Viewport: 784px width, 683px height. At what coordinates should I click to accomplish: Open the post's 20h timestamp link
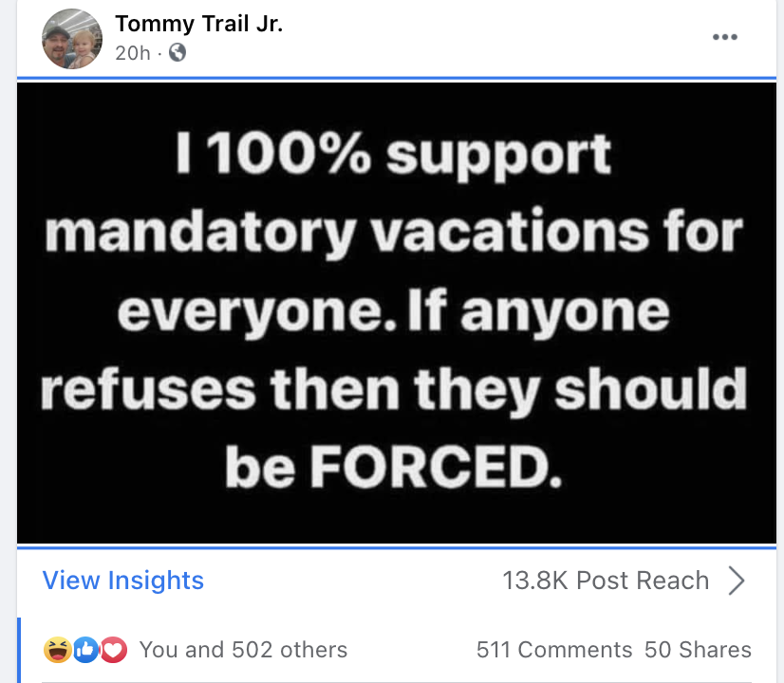click(133, 54)
